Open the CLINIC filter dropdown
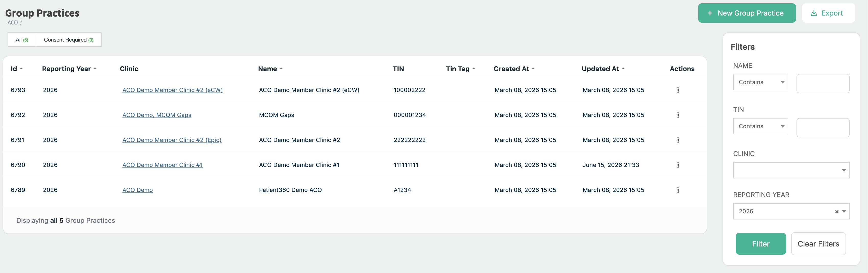Screen dimensions: 868x273 point(791,170)
